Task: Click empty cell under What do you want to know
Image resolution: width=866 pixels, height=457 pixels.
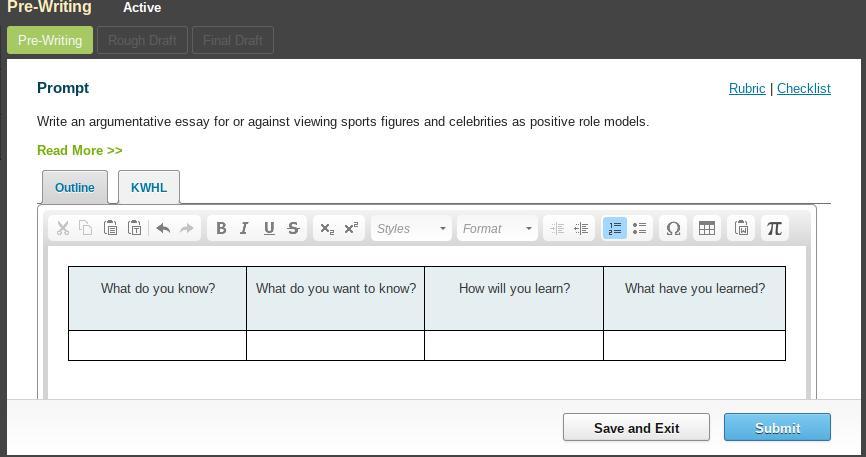Action: coord(335,345)
